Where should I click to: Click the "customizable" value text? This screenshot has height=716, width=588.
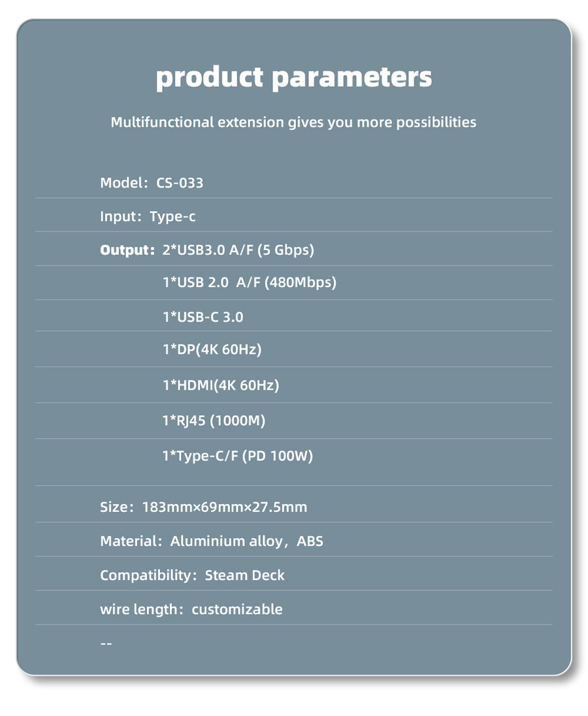pyautogui.click(x=237, y=609)
